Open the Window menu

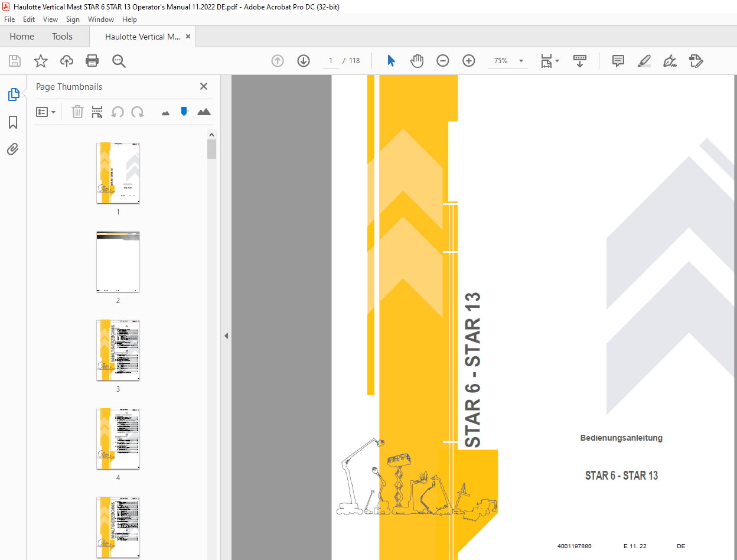coord(101,19)
